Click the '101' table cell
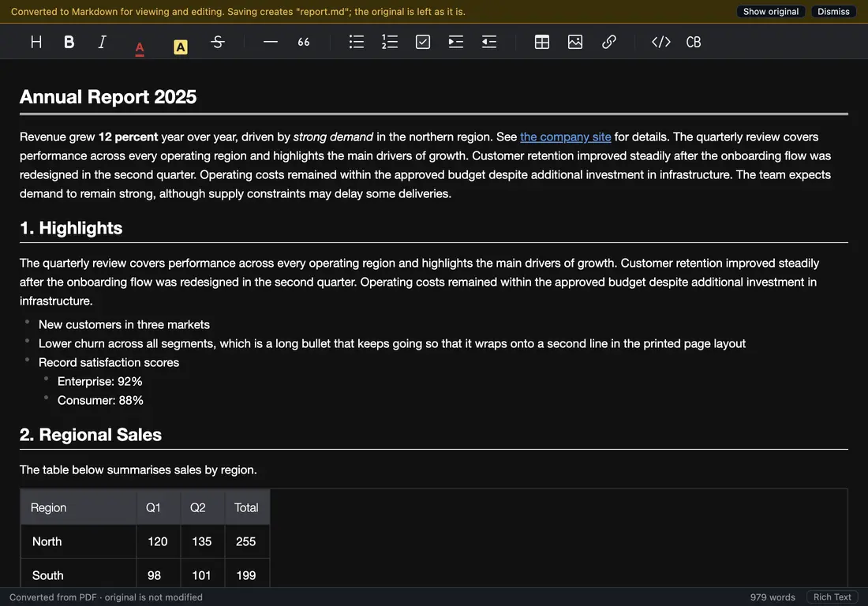The height and width of the screenshot is (606, 868). (x=203, y=574)
